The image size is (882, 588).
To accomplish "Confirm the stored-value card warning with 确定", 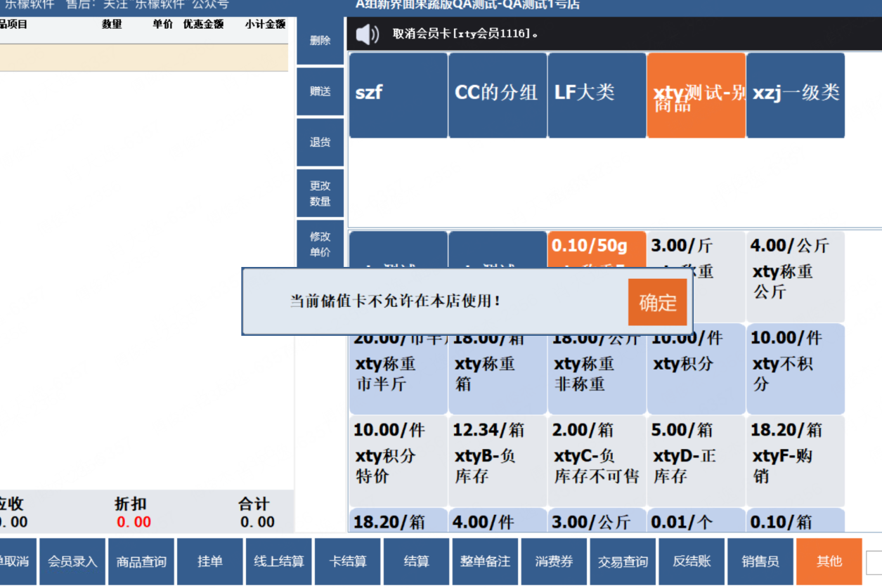I will tap(658, 302).
